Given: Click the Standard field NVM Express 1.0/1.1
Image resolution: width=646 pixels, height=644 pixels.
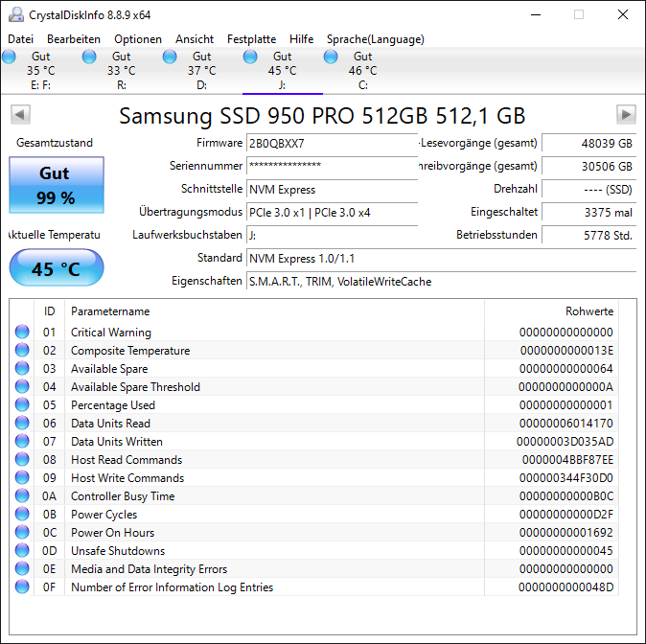Looking at the screenshot, I should (441, 259).
